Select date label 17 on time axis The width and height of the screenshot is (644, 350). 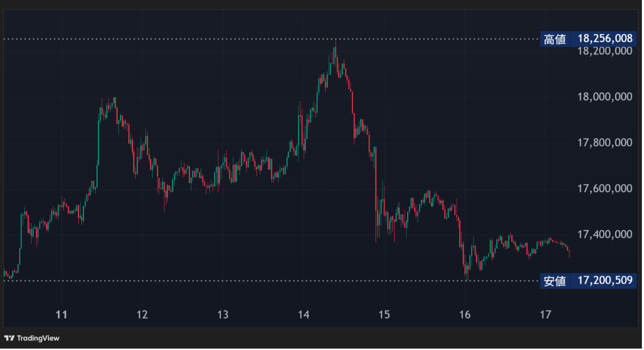coord(546,315)
